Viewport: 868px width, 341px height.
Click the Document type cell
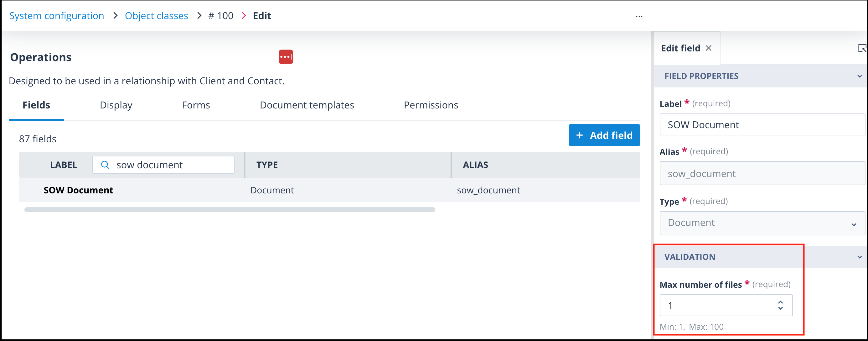click(x=272, y=190)
